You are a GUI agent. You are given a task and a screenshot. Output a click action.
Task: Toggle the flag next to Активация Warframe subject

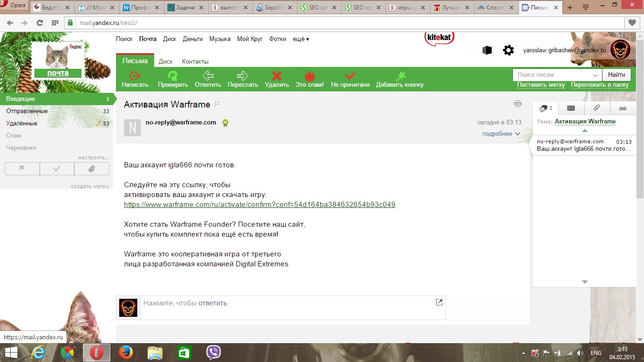point(217,104)
